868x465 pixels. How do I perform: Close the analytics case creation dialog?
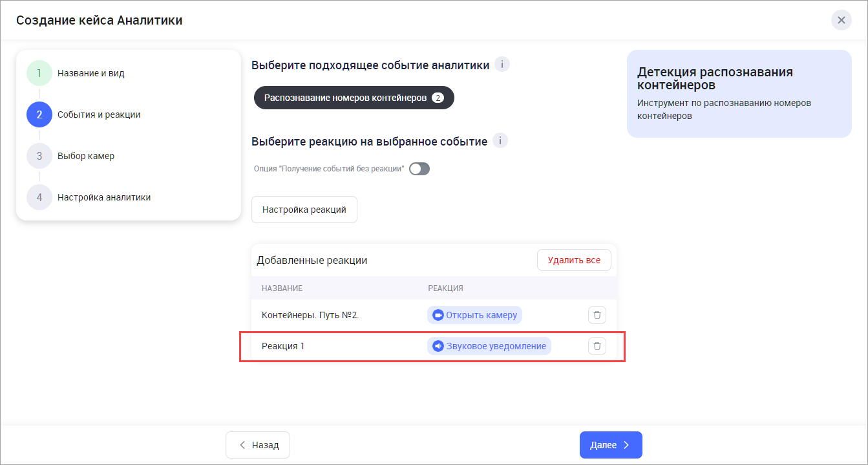[841, 20]
